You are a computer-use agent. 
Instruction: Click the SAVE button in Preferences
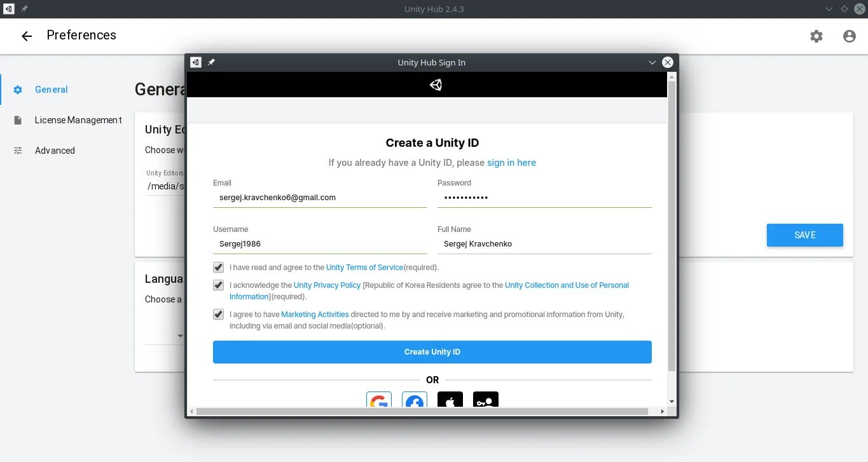point(805,235)
